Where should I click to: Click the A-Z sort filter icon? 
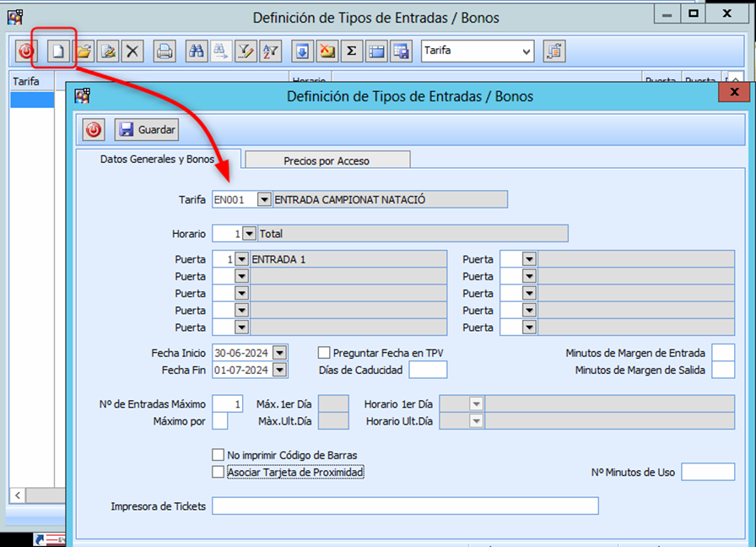[270, 51]
